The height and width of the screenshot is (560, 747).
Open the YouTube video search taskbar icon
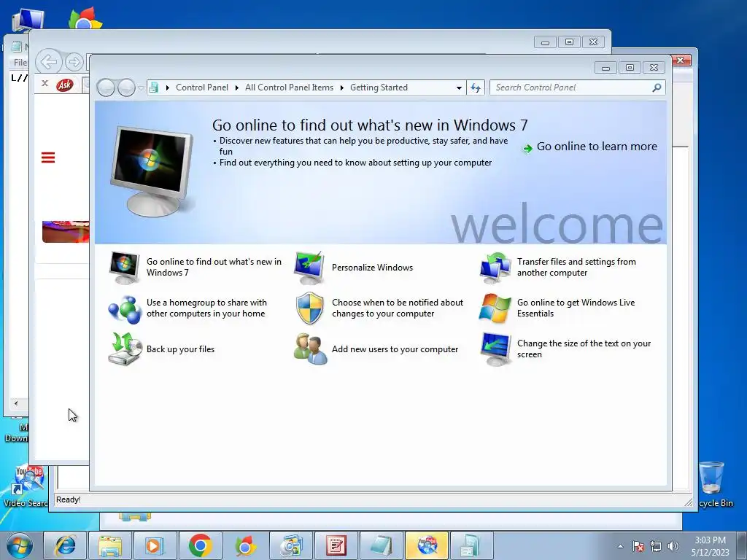[427, 545]
